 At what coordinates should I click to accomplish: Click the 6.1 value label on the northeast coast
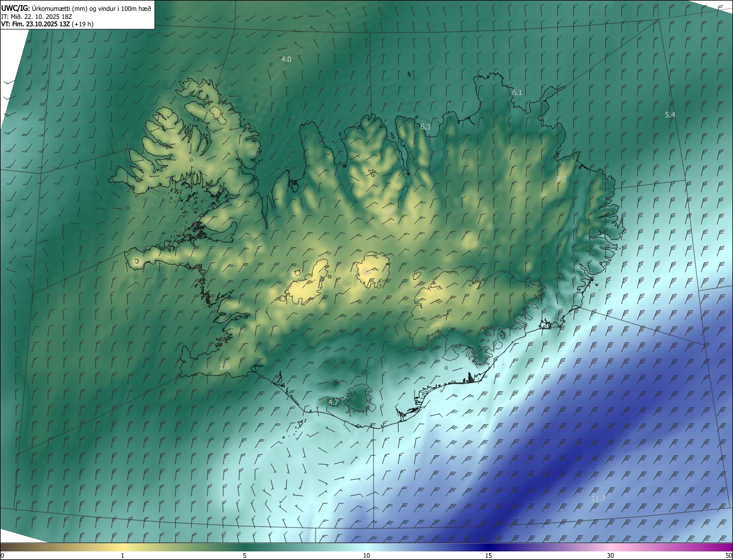pos(517,92)
